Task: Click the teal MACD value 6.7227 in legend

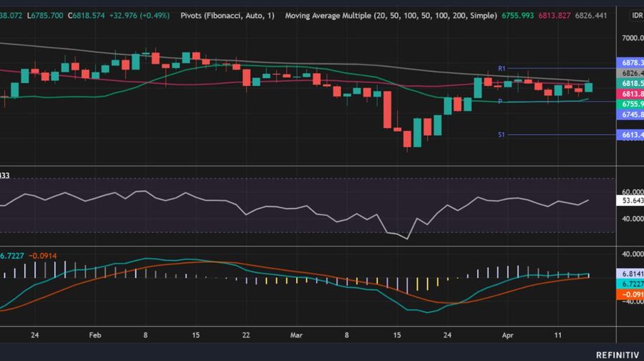Action: click(11, 256)
